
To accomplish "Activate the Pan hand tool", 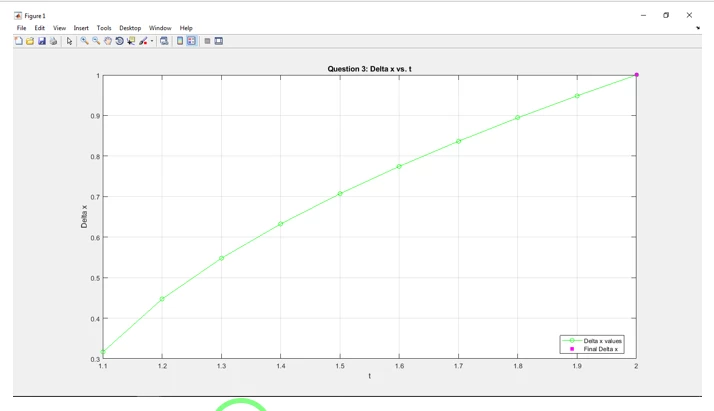I will click(108, 41).
